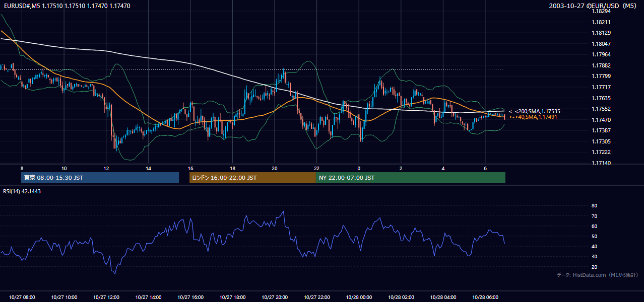Click the bottom time label 10/27 22:00

[316, 297]
